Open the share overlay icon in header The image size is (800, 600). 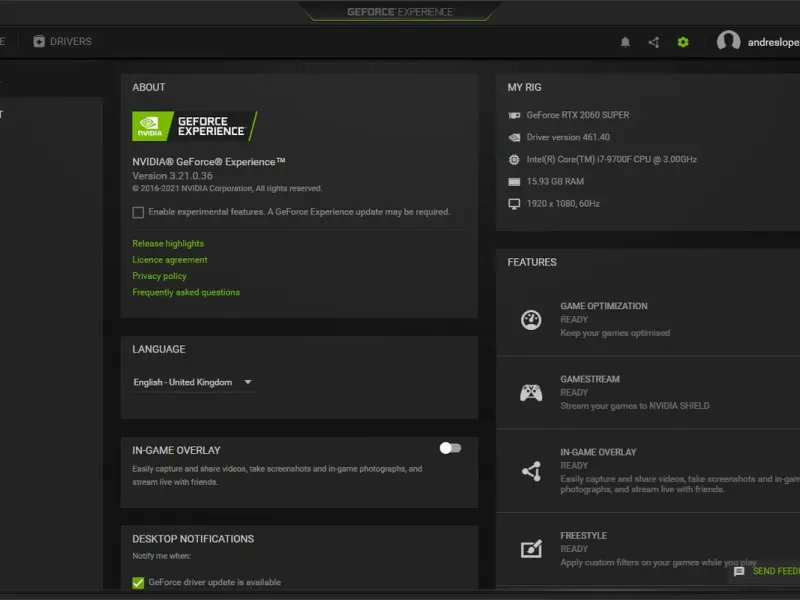pyautogui.click(x=654, y=42)
